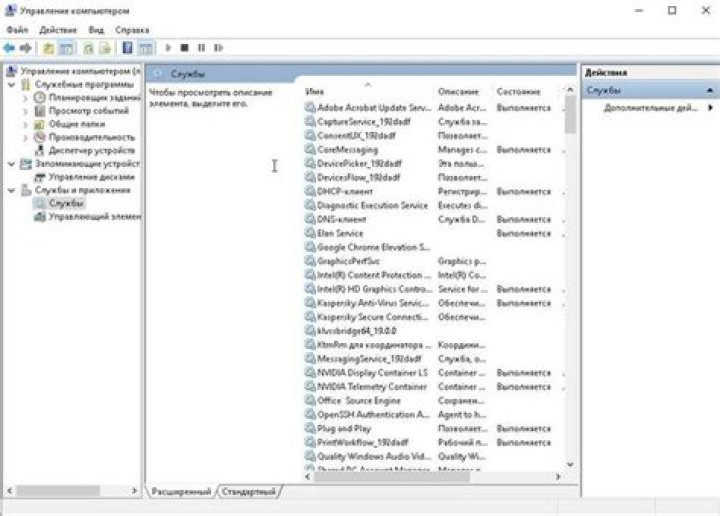This screenshot has width=720, height=516.
Task: Click services list vertical scrollbar up arrow
Action: pyautogui.click(x=570, y=90)
